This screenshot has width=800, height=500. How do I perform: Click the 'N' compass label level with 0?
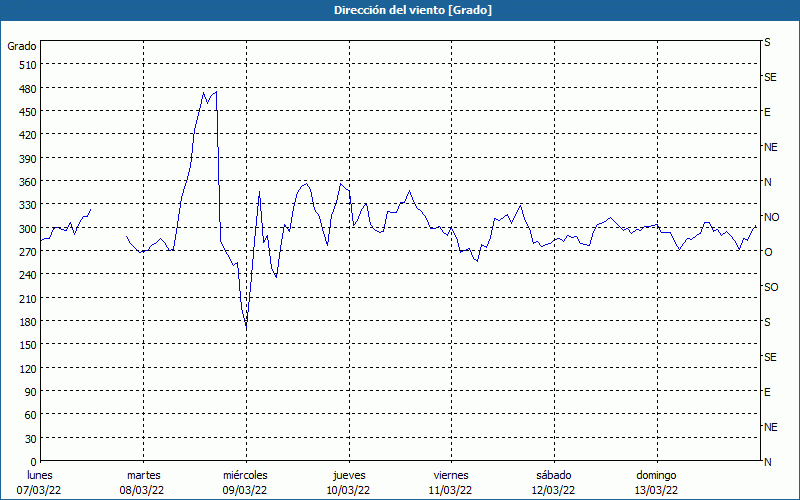pyautogui.click(x=767, y=462)
